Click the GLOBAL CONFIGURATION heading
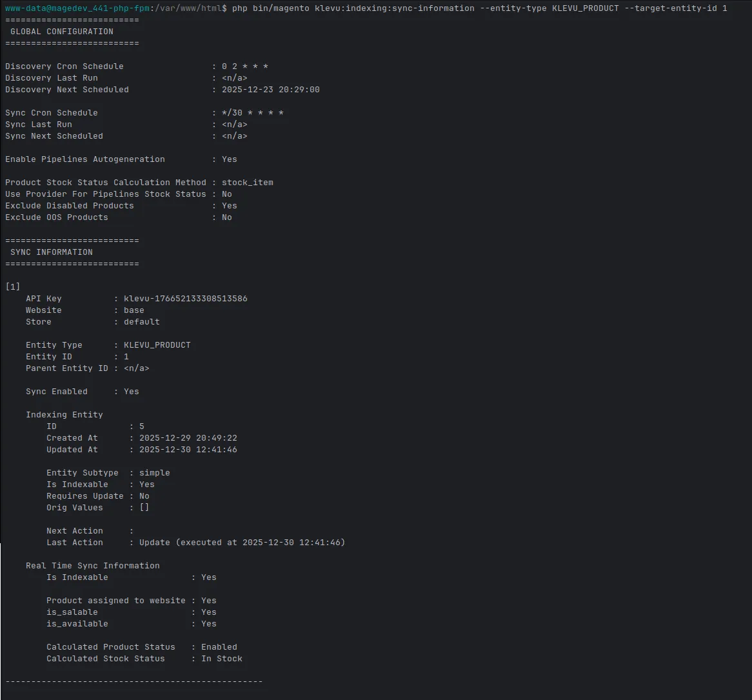752x700 pixels. [x=62, y=31]
